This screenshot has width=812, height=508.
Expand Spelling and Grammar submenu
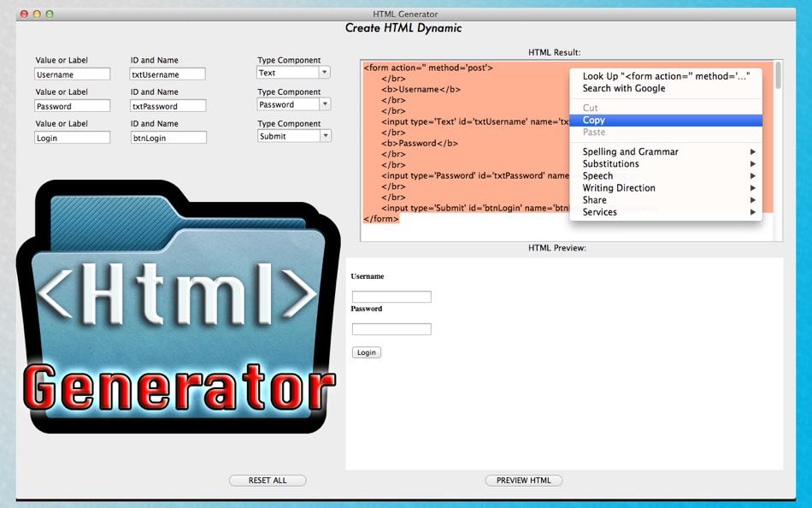[666, 151]
